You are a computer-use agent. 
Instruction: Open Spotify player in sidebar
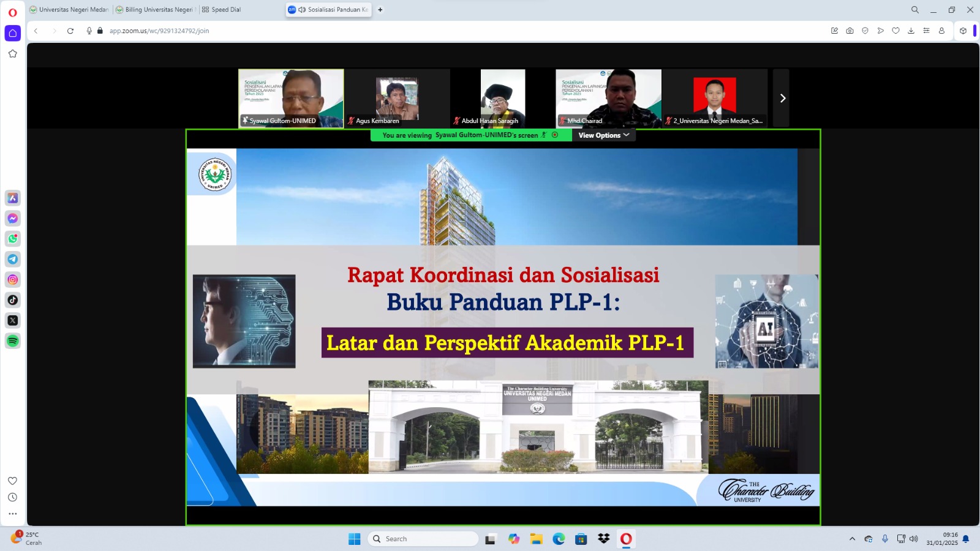[13, 341]
